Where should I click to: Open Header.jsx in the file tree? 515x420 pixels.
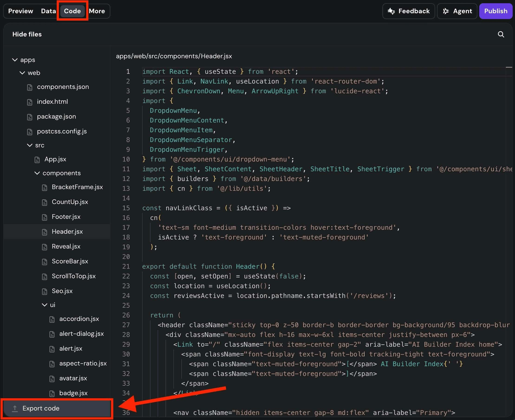tap(57, 232)
